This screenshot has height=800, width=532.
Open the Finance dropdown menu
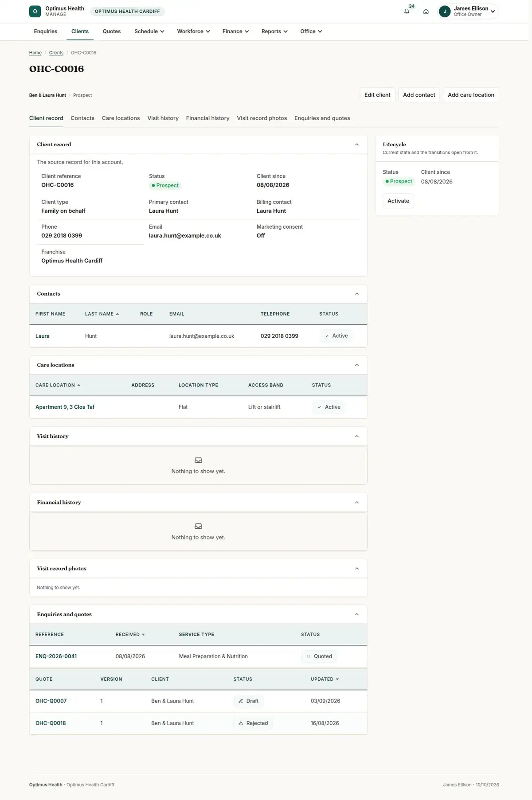235,31
